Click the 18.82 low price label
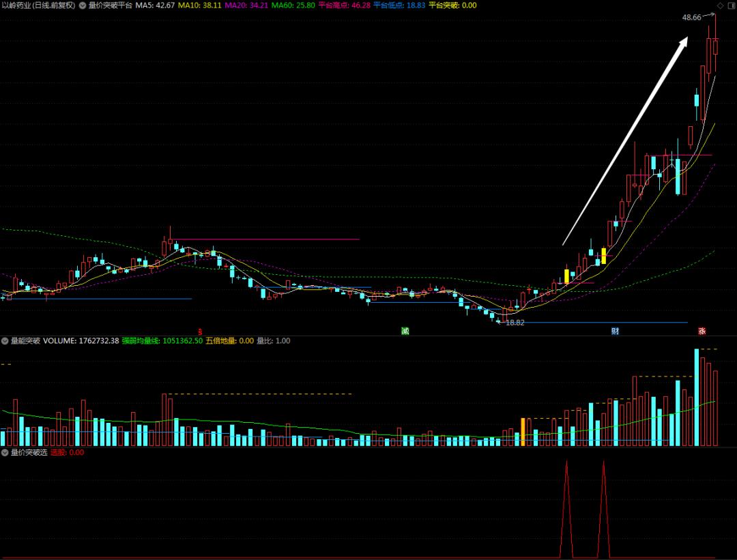 point(515,323)
